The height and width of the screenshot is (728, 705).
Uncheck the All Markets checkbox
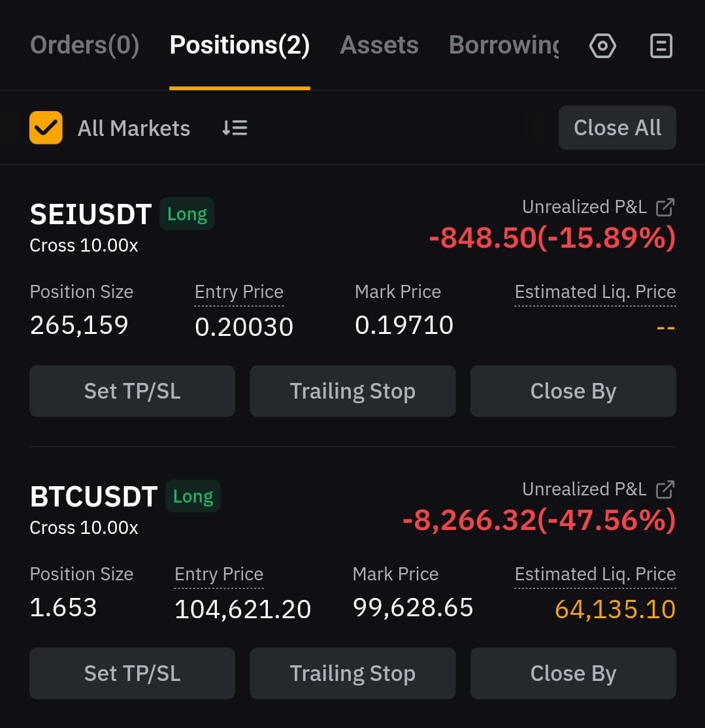46,127
